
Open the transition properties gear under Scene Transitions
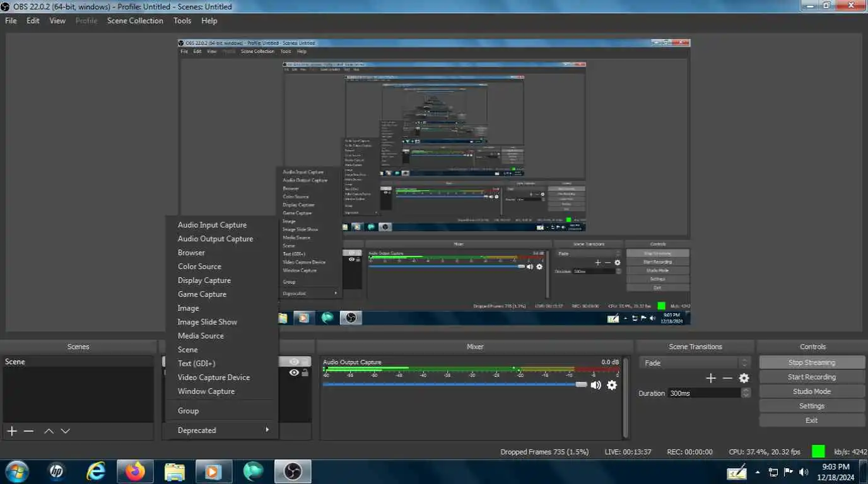click(744, 378)
